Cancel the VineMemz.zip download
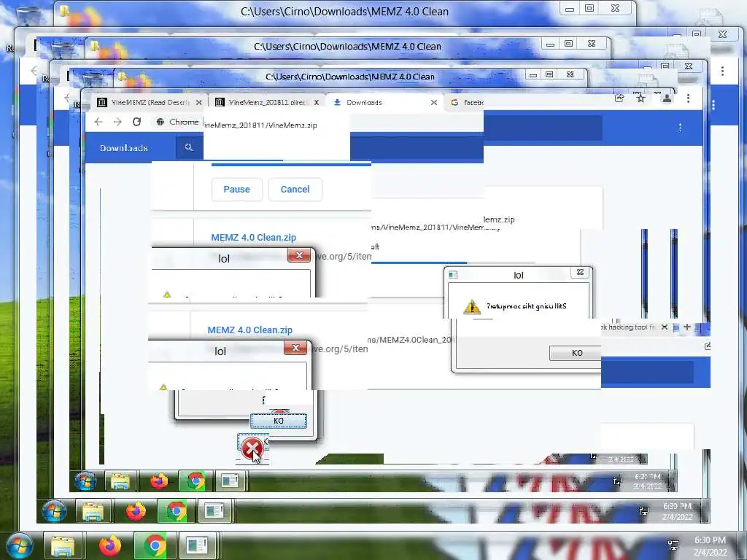The image size is (747, 560). [x=295, y=190]
